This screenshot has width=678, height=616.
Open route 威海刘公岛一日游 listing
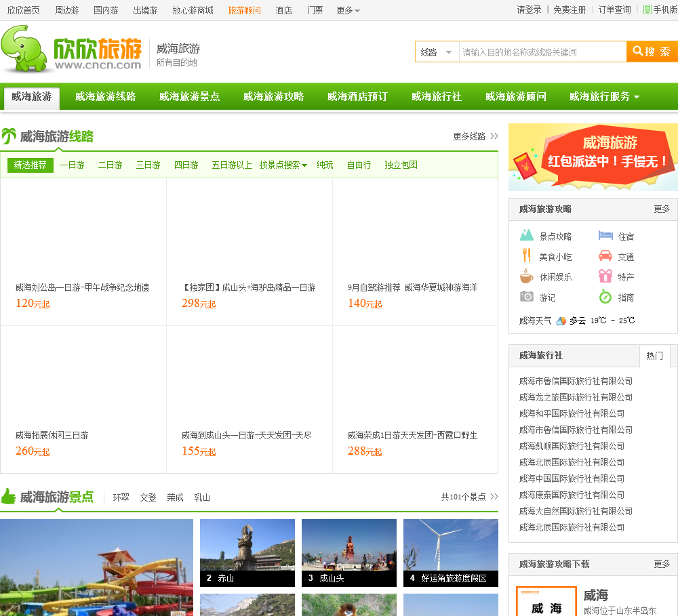[82, 287]
